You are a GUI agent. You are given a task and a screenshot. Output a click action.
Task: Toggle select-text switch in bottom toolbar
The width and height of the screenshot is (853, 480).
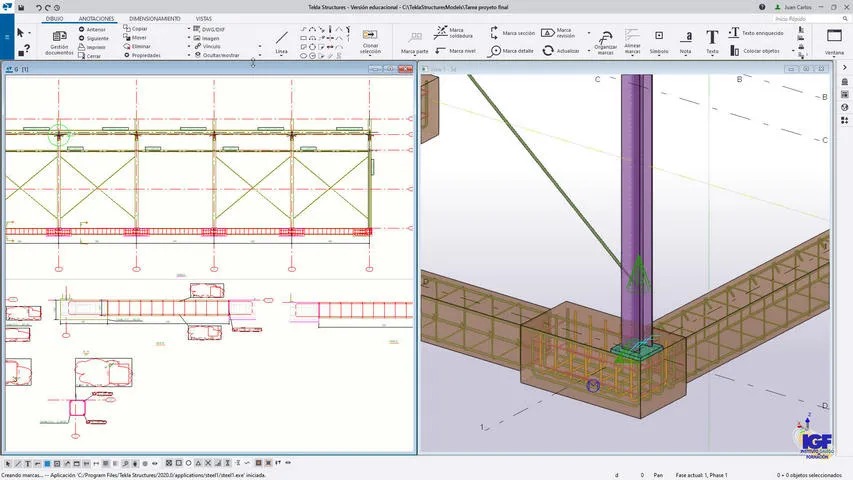click(27, 464)
